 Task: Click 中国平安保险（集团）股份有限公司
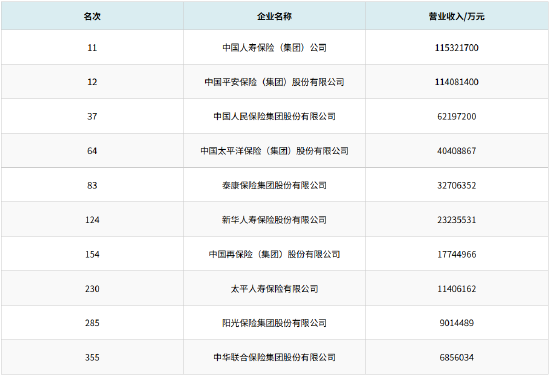pyautogui.click(x=274, y=82)
